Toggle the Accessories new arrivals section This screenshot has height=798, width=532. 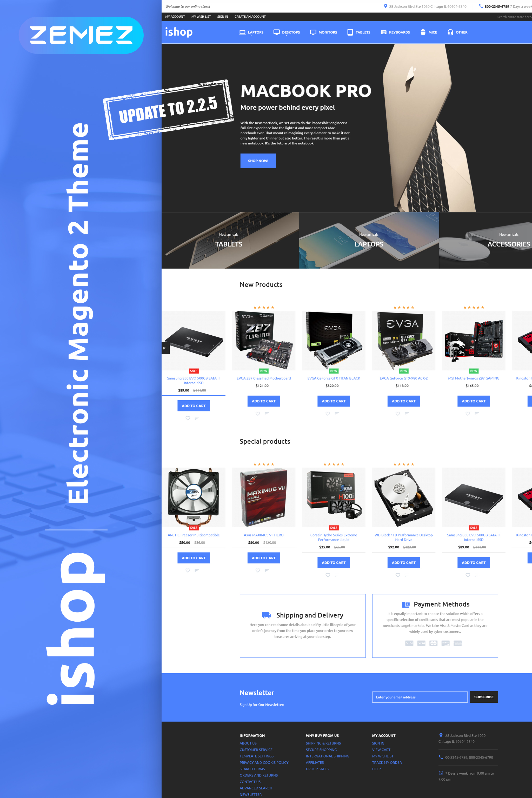[x=498, y=241]
